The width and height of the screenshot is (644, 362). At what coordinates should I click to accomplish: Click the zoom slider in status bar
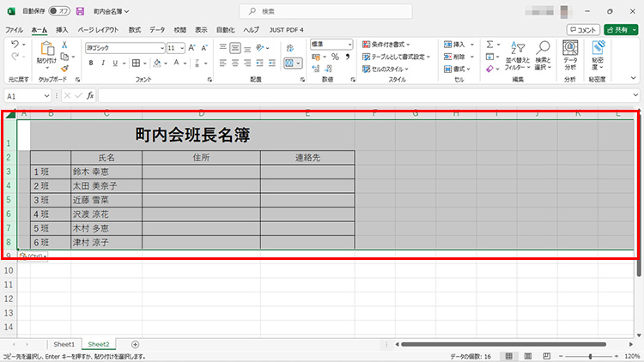591,356
